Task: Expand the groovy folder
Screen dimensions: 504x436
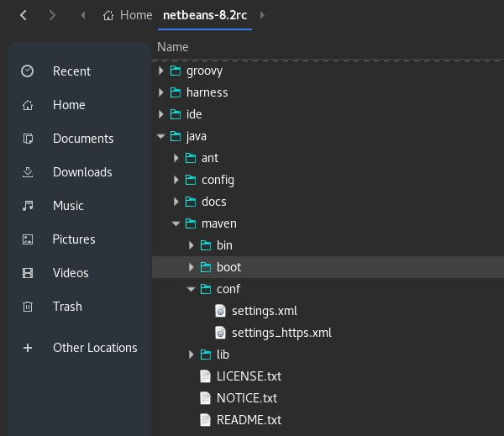Action: click(160, 71)
